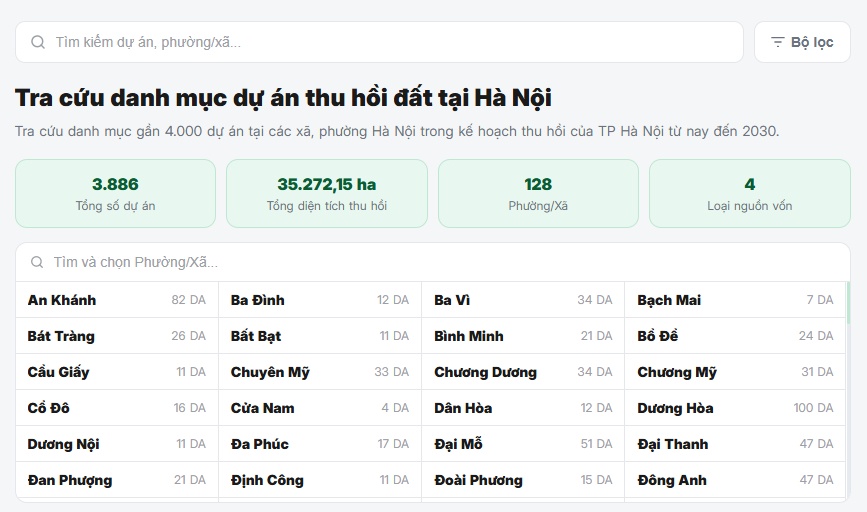Choose Bạch Mai ward
867x512 pixels.
tap(735, 300)
